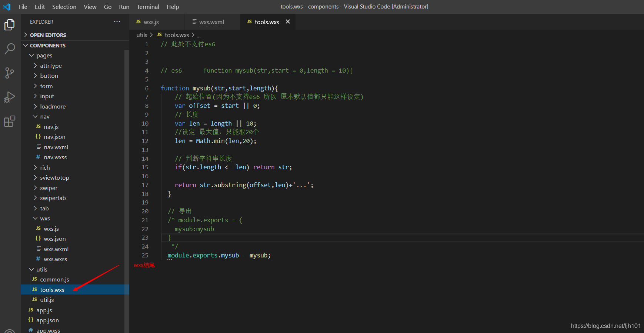This screenshot has width=644, height=333.
Task: Open Explorer more actions ellipsis
Action: (x=117, y=22)
